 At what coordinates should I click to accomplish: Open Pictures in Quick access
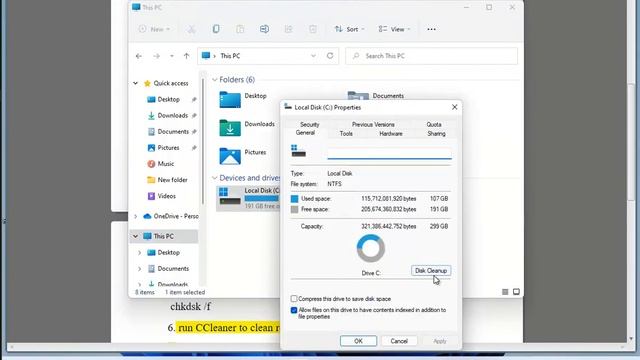coord(168,148)
